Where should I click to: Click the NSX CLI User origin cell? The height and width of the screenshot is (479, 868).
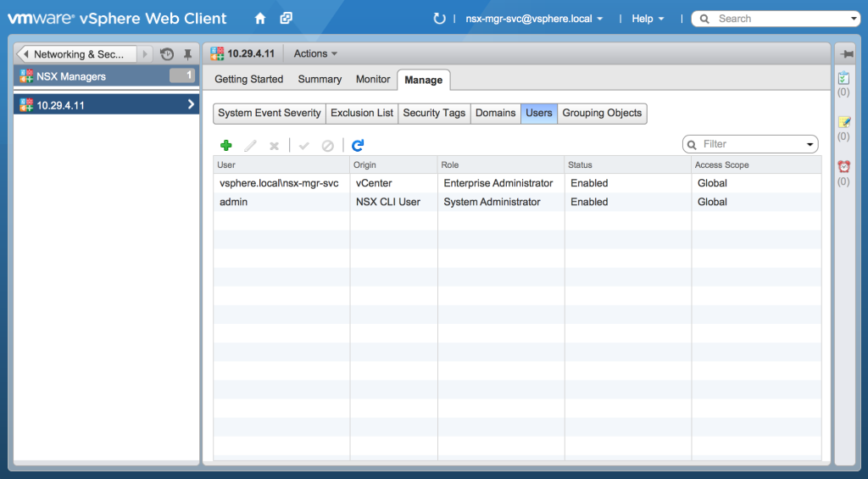click(x=393, y=202)
